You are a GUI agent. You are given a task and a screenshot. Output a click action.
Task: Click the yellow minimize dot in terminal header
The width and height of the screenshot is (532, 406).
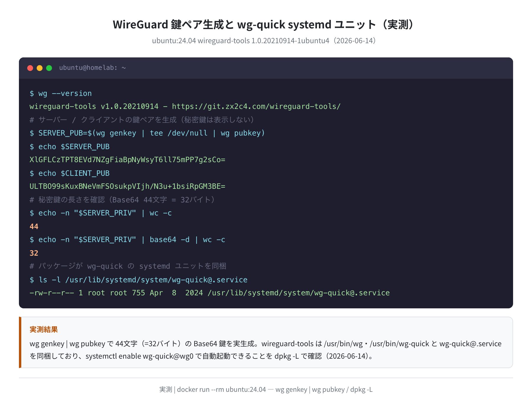click(40, 68)
